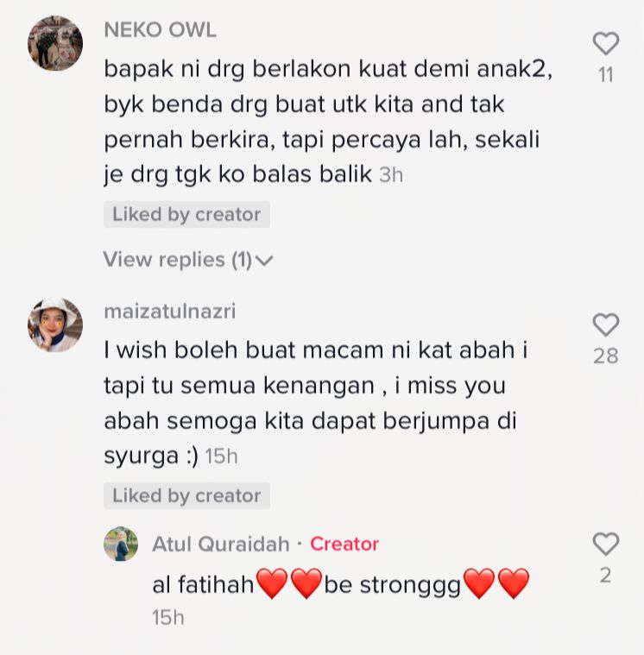Like NEKO OWL's comment with the heart
Viewport: 644px width, 655px height.
605,43
